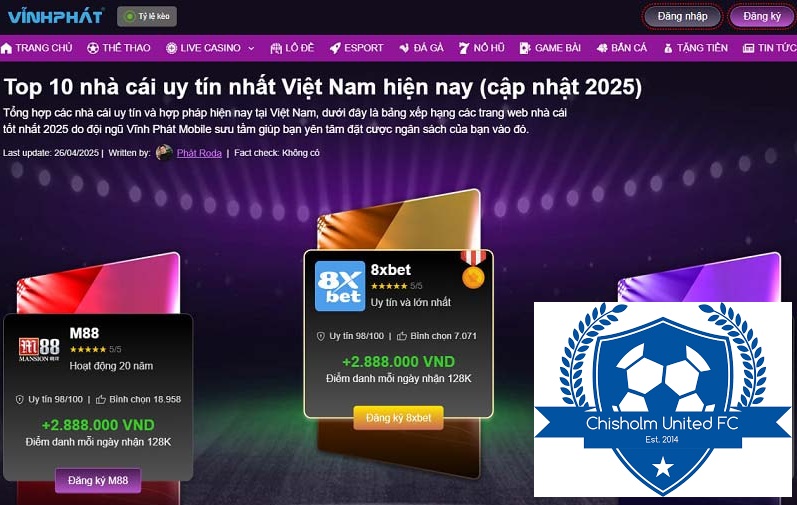Click the soccer ball icon for Thể Thao

93,48
